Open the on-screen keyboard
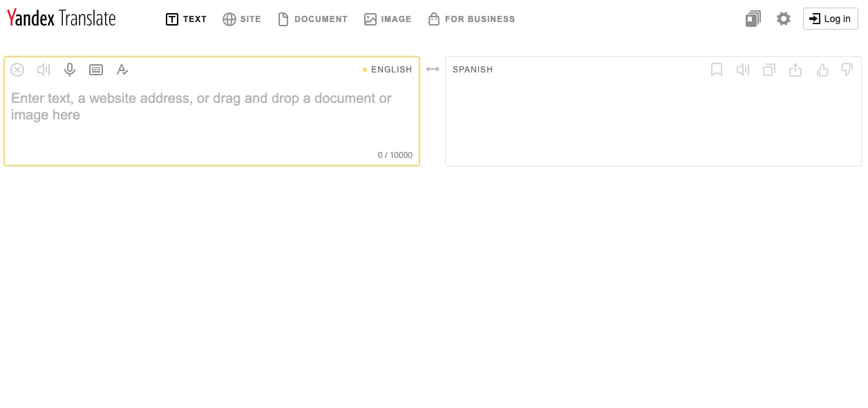 [96, 70]
